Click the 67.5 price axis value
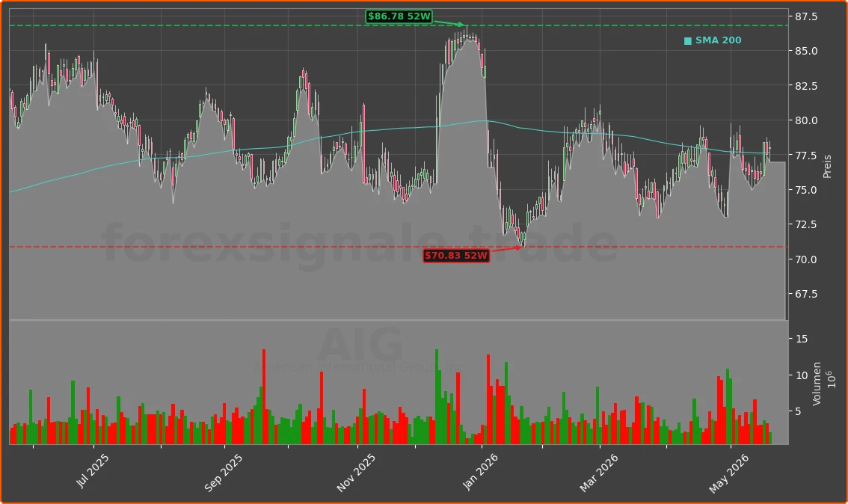This screenshot has width=848, height=504. coord(806,294)
